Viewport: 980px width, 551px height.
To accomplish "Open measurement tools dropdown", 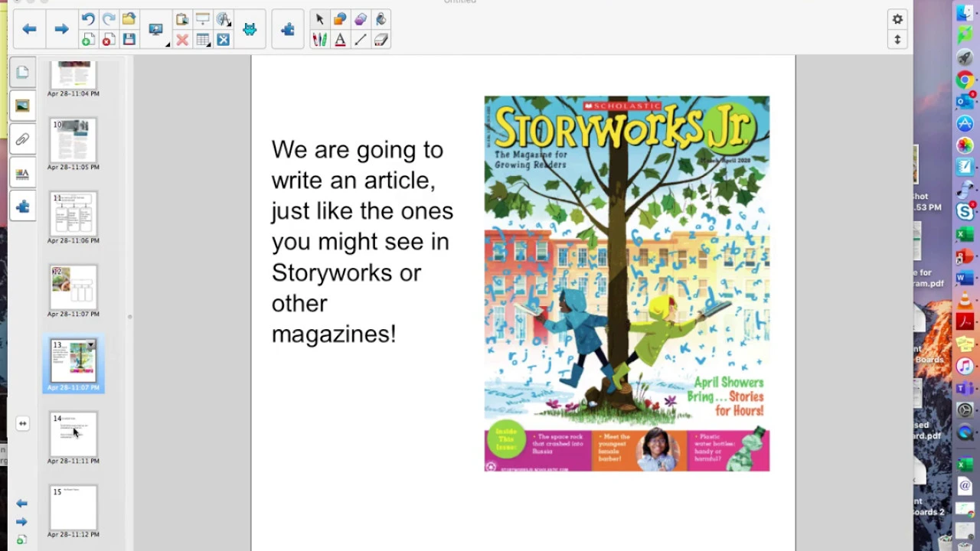I will (x=224, y=19).
